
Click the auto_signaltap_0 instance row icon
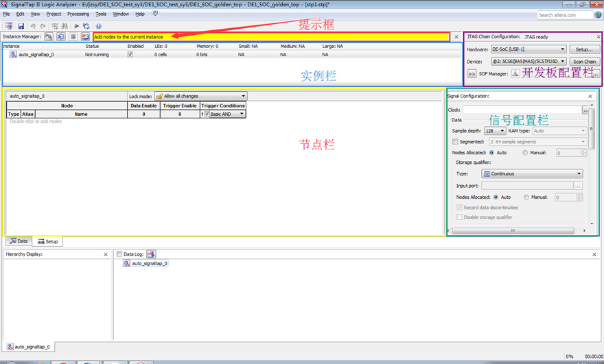pyautogui.click(x=13, y=54)
